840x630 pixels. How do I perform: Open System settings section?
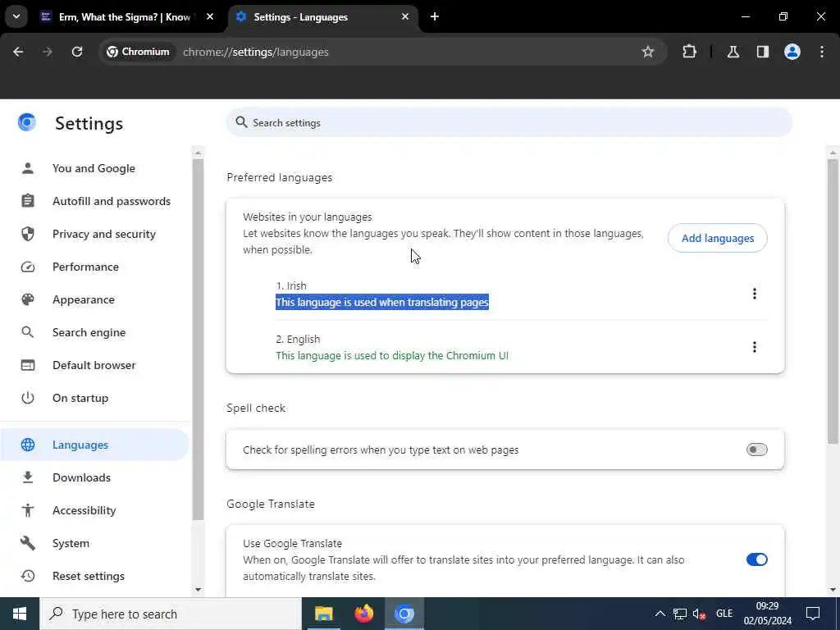94,543
